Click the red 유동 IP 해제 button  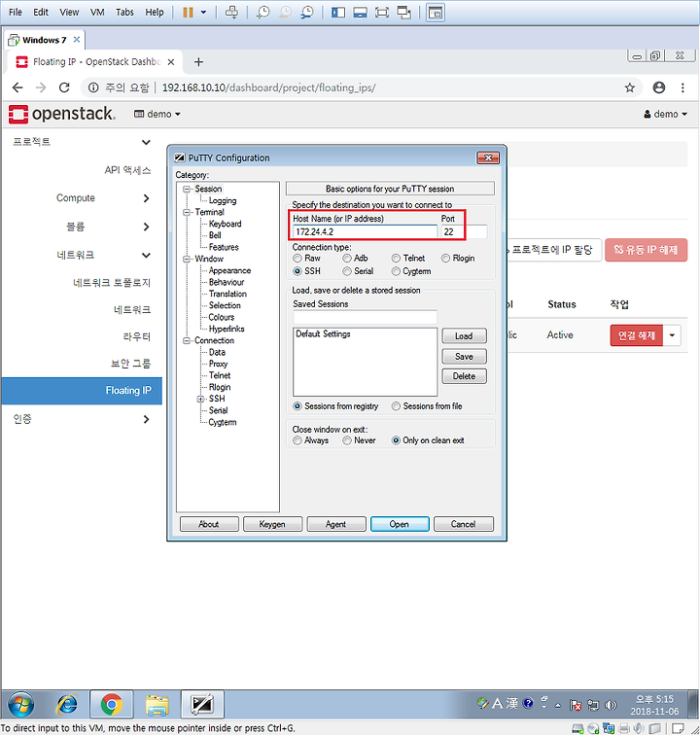(647, 250)
